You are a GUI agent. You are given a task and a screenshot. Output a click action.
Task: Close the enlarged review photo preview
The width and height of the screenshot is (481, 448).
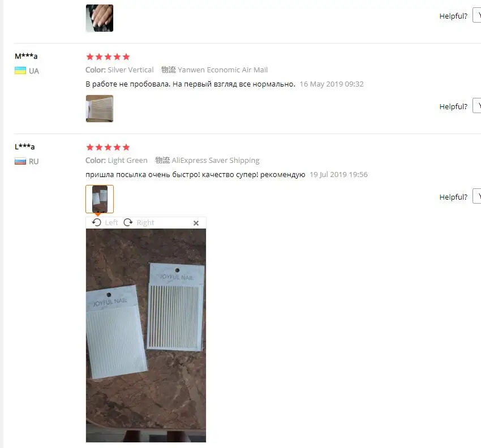196,223
